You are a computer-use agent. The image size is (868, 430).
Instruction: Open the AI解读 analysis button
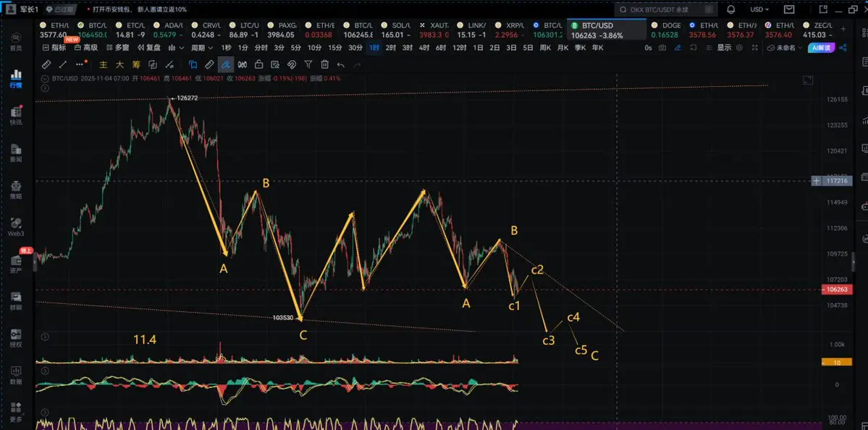[822, 48]
